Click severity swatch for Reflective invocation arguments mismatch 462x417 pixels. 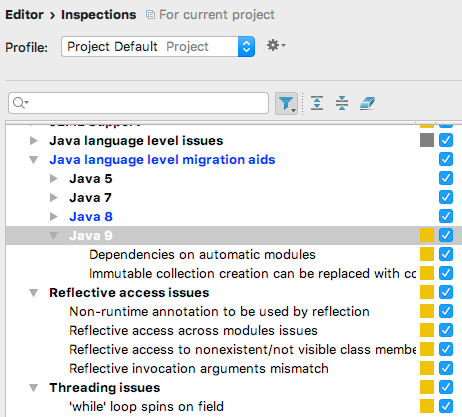click(427, 368)
